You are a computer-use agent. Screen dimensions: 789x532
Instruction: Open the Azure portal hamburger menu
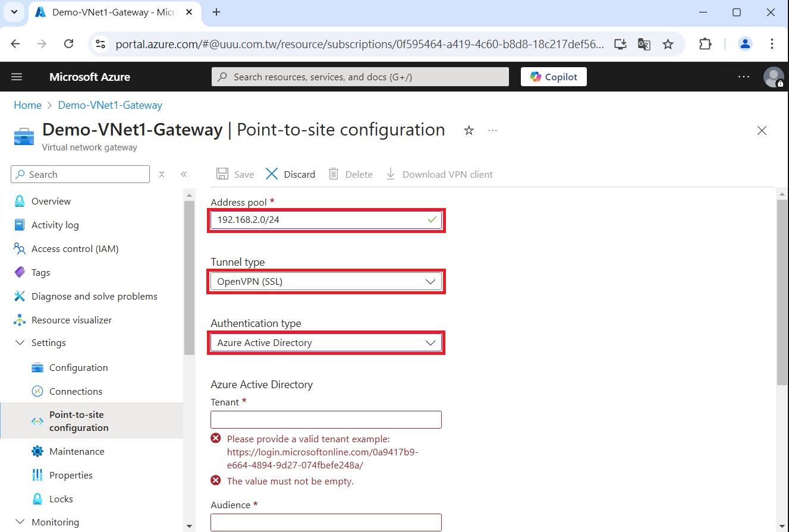[17, 77]
